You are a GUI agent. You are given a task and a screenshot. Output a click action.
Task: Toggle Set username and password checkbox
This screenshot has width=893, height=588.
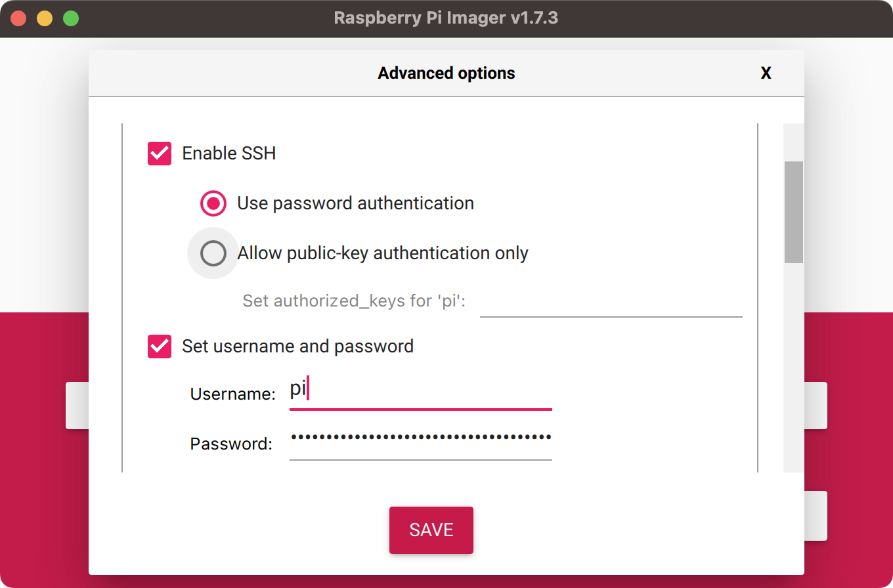(x=160, y=346)
